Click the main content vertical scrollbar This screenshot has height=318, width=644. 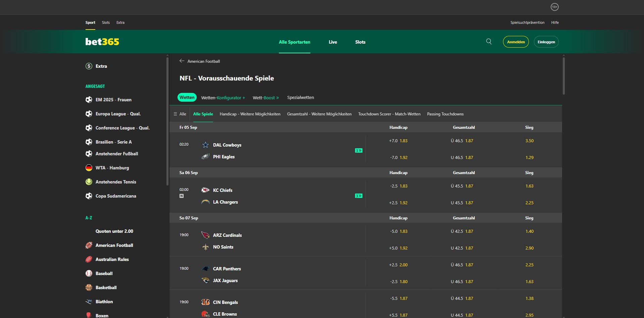tap(563, 76)
